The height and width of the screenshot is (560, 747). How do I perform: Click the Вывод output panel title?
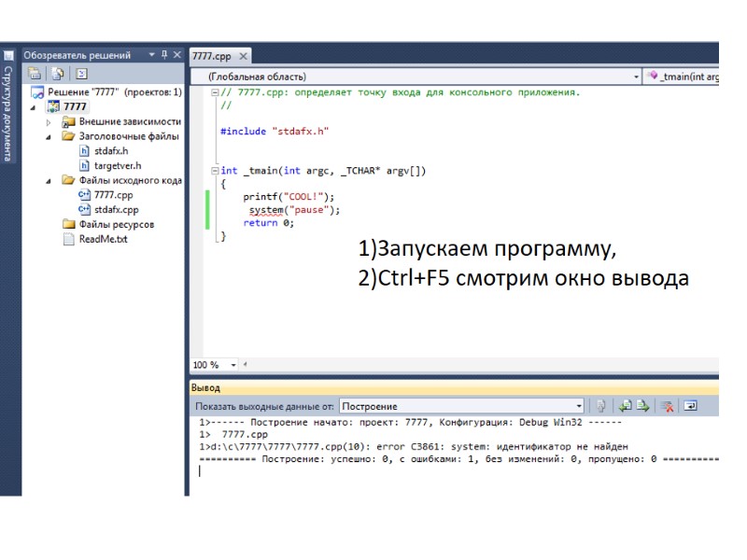[x=205, y=388]
